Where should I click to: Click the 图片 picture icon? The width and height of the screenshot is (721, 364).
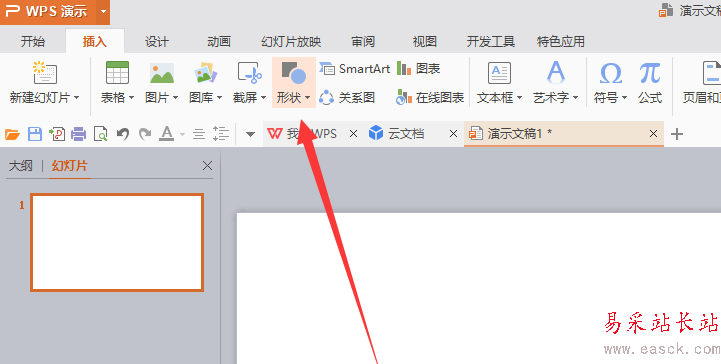pyautogui.click(x=162, y=73)
